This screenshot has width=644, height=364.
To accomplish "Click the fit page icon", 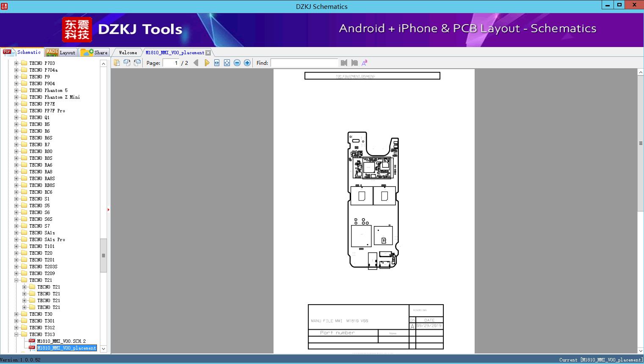I will pyautogui.click(x=227, y=63).
